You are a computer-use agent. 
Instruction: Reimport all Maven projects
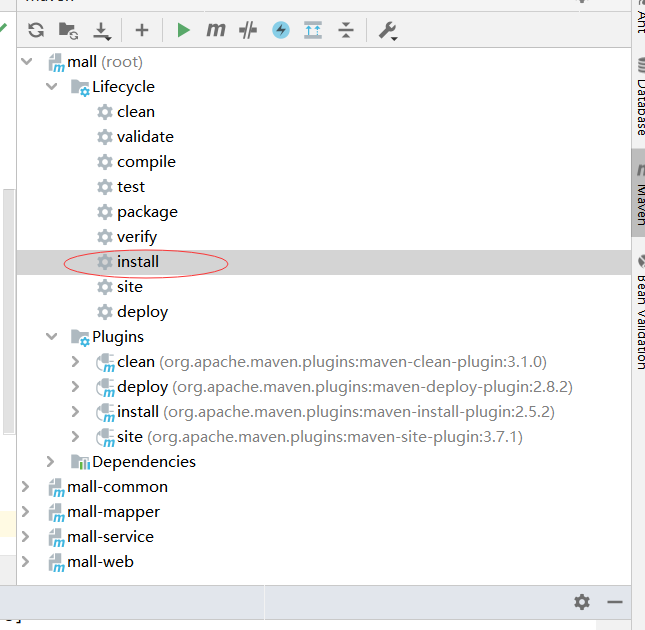pos(36,30)
